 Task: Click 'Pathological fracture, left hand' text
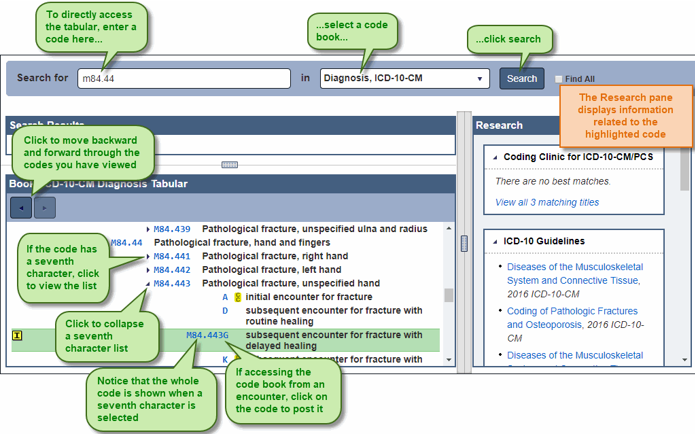tap(272, 270)
